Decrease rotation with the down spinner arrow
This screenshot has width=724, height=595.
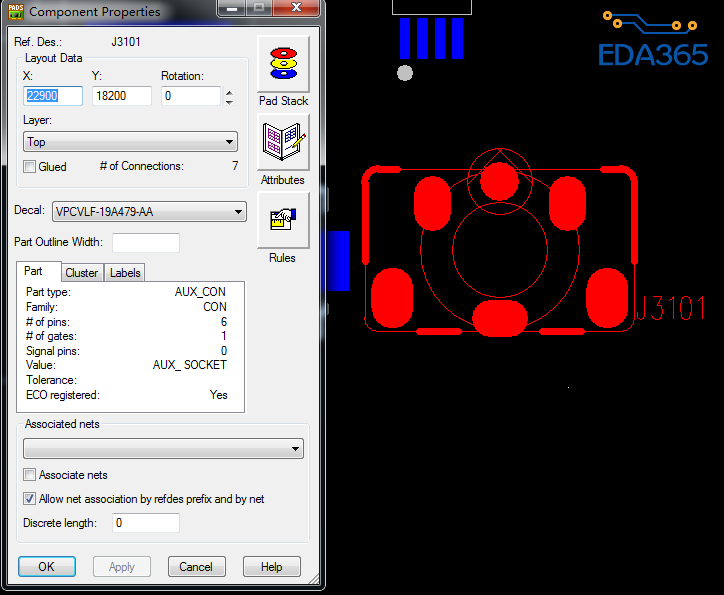point(229,102)
